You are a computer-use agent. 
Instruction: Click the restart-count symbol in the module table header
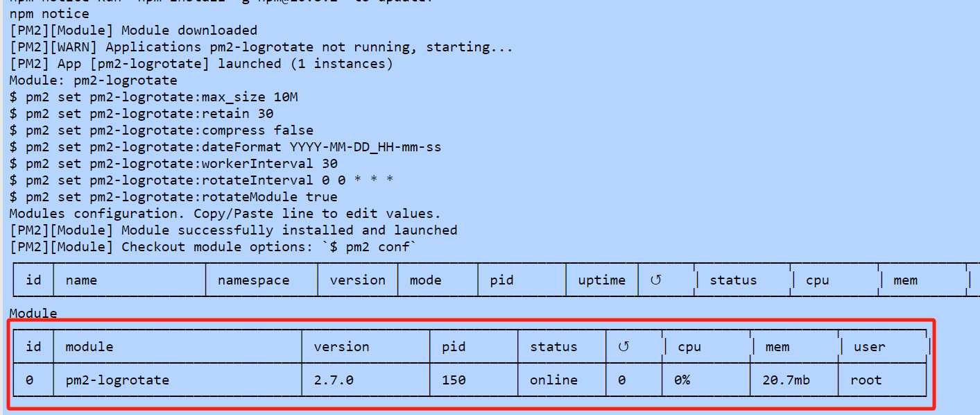point(623,346)
